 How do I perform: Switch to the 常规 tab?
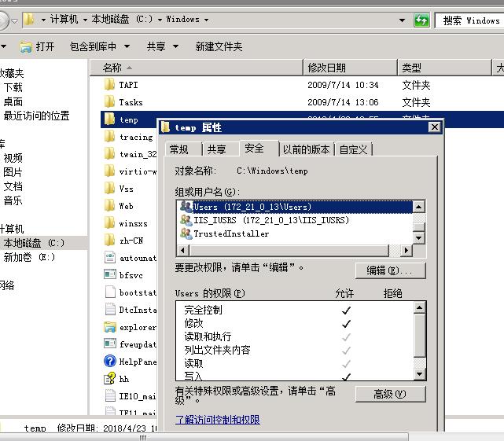[179, 149]
